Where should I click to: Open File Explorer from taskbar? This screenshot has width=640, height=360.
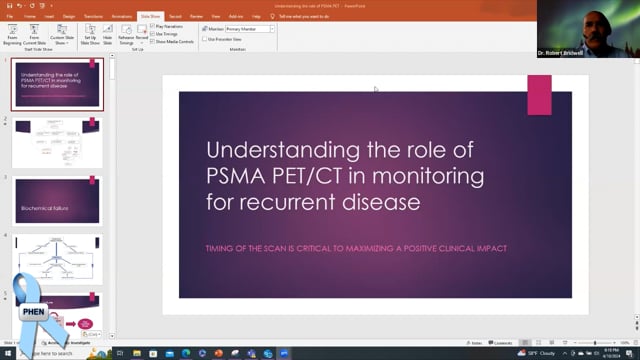[x=137, y=353]
